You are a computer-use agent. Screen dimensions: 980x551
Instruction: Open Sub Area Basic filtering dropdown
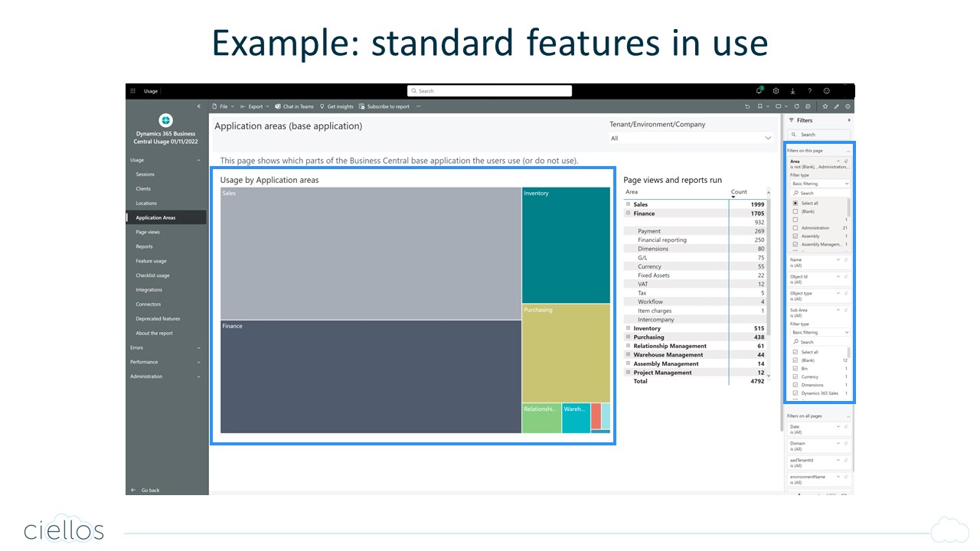820,333
